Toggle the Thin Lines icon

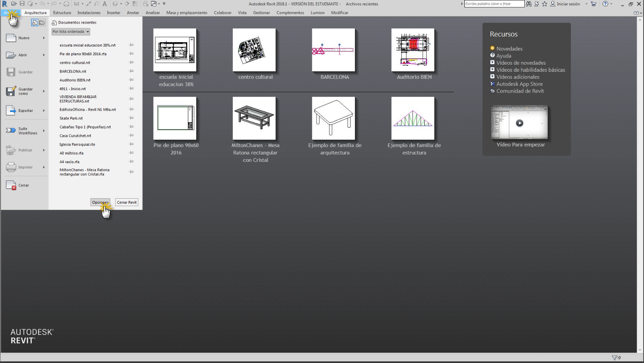tap(135, 4)
